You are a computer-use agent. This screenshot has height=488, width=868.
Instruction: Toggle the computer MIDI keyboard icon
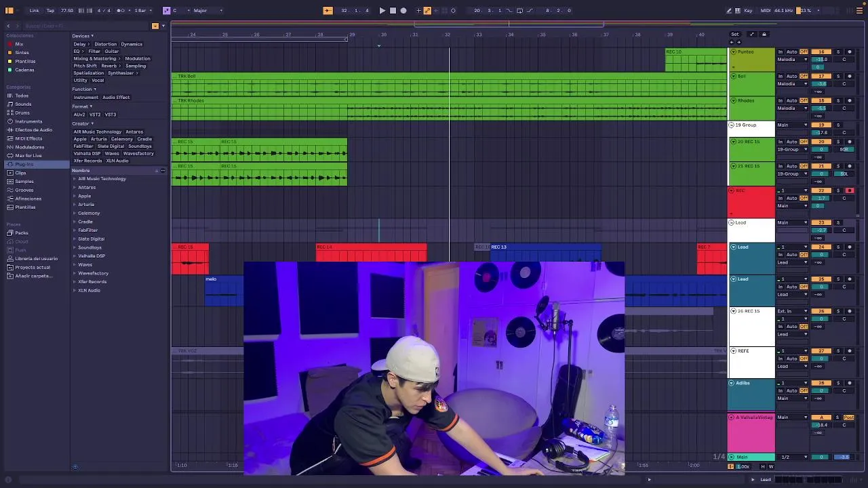tap(738, 10)
